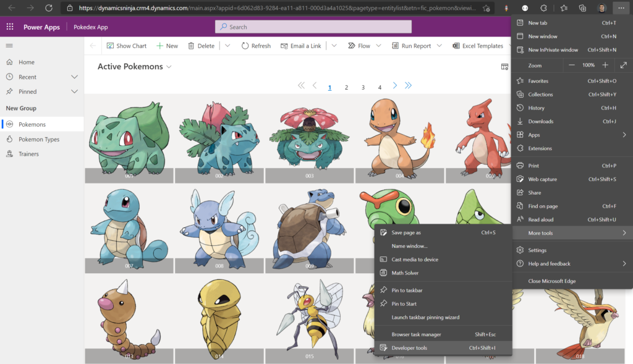
Task: Open Math Solver
Action: (x=443, y=273)
